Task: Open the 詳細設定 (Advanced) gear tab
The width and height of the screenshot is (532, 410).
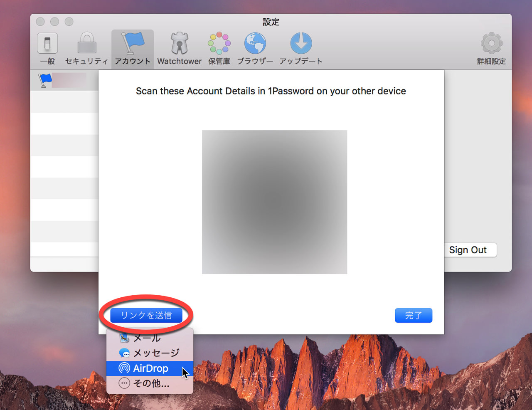Action: [491, 49]
